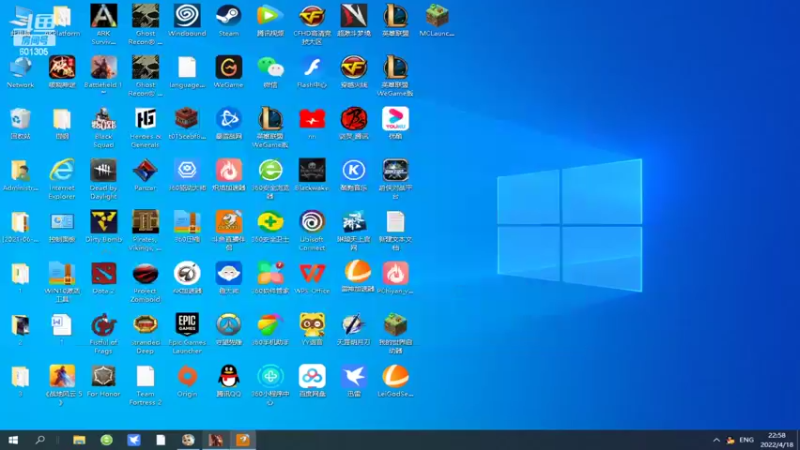The height and width of the screenshot is (450, 800).
Task: Select the Pirates, Vikings game icon
Action: 145,231
